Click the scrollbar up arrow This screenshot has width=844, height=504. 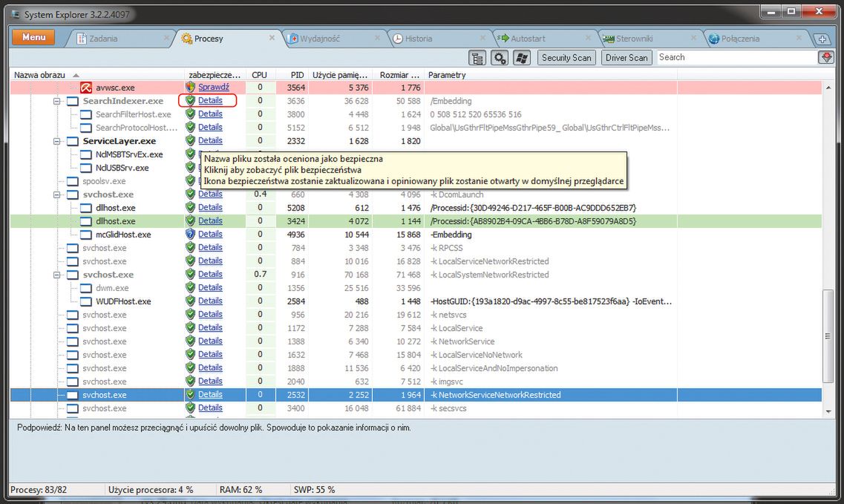pyautogui.click(x=828, y=88)
